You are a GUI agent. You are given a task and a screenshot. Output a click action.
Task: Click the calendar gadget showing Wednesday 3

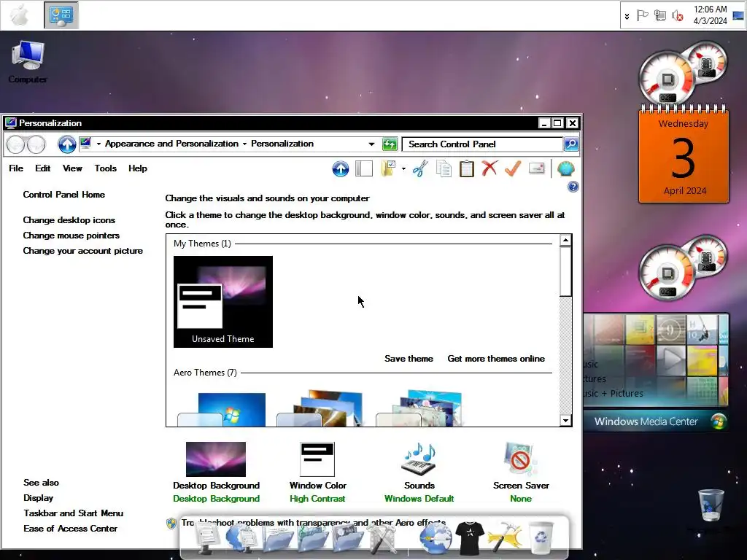pos(684,153)
